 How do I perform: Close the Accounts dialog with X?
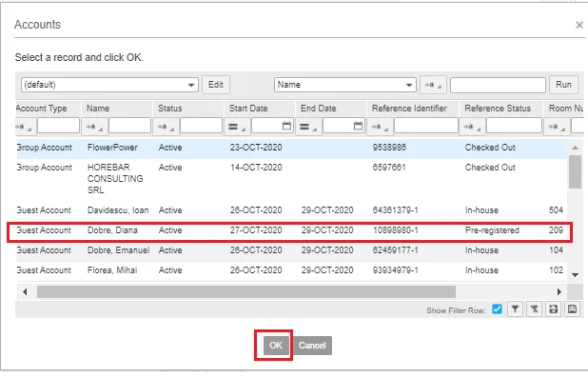[579, 25]
